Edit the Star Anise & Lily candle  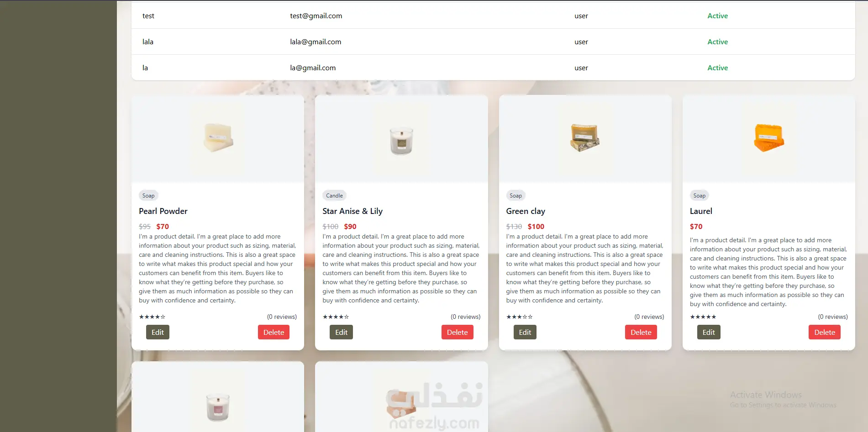341,332
